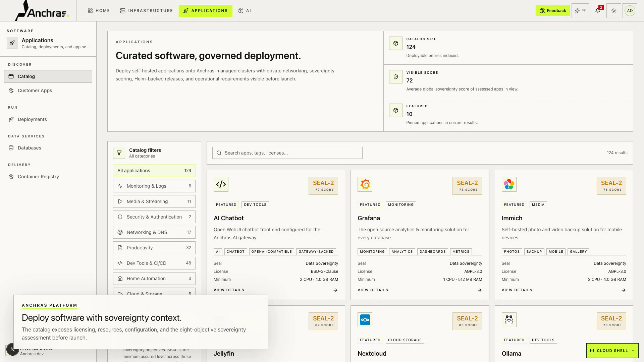
Task: Click the 124 results count
Action: click(x=617, y=153)
